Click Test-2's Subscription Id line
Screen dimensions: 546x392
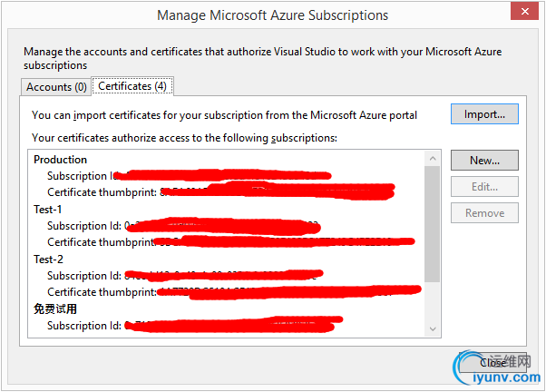point(185,276)
